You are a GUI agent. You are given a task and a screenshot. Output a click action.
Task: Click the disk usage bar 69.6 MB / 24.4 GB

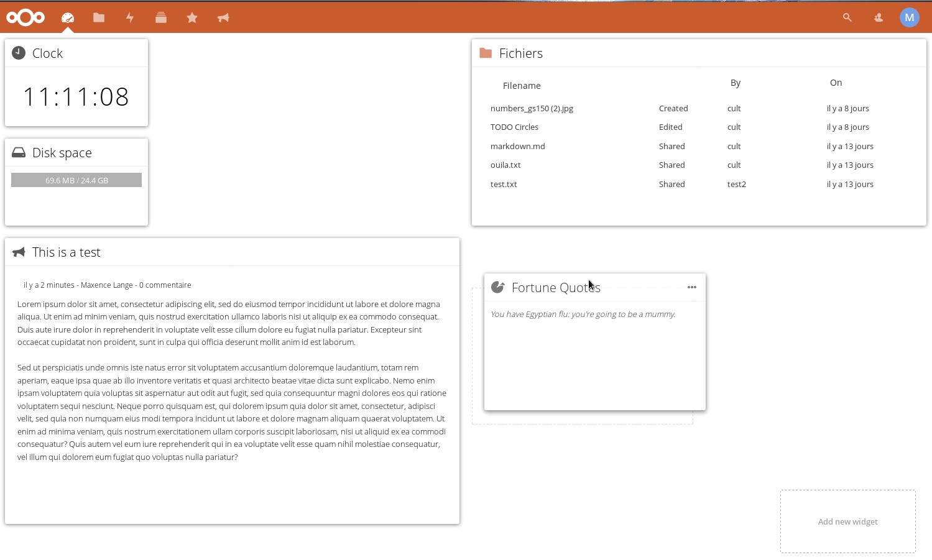[x=76, y=180]
